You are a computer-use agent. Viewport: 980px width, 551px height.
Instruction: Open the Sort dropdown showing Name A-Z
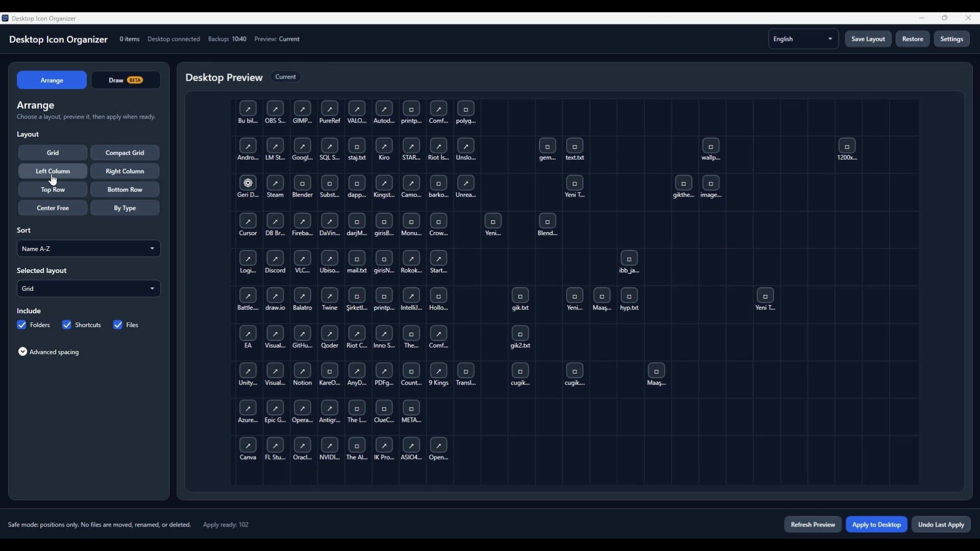click(x=89, y=249)
